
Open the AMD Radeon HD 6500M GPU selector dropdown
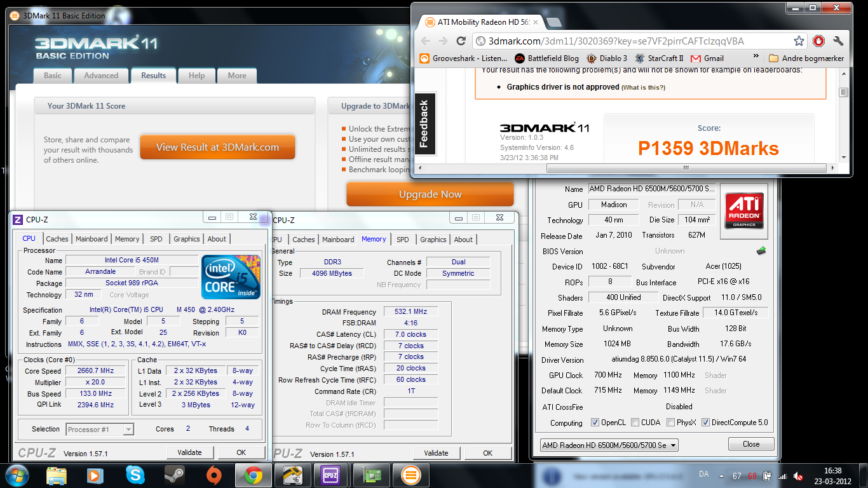[609, 445]
